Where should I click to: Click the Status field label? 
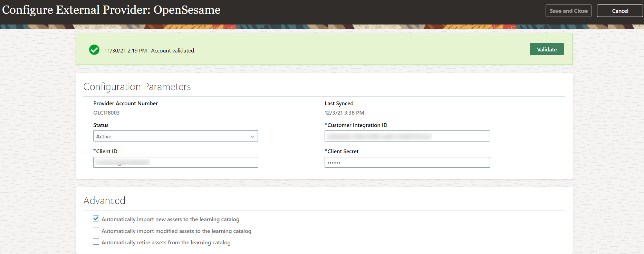coord(101,125)
